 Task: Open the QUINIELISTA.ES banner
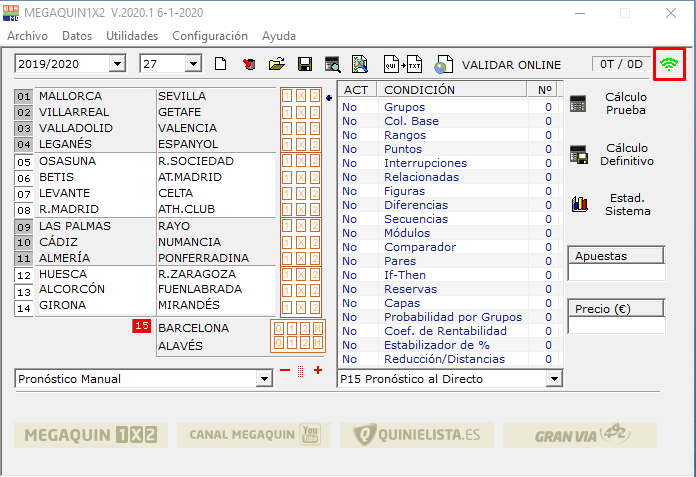coord(417,435)
